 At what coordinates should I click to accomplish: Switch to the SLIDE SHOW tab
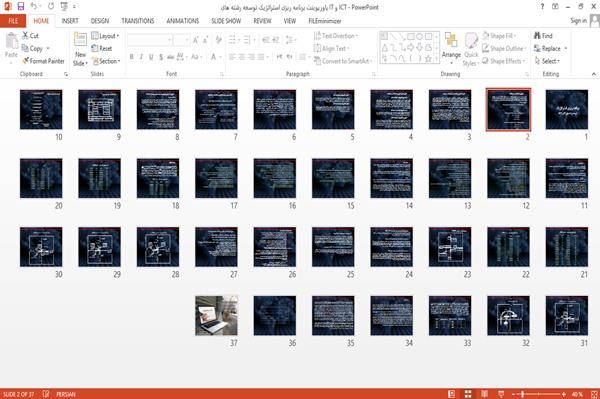[x=226, y=21]
